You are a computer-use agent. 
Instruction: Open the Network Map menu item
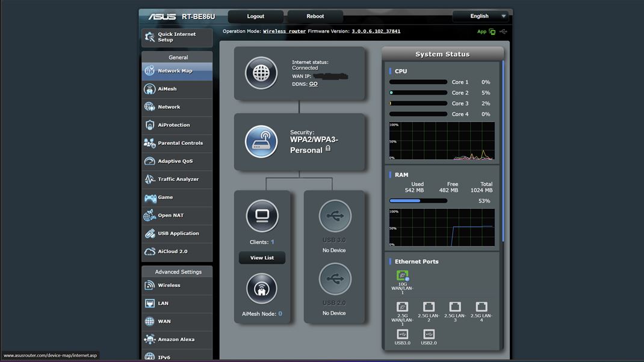click(x=177, y=71)
